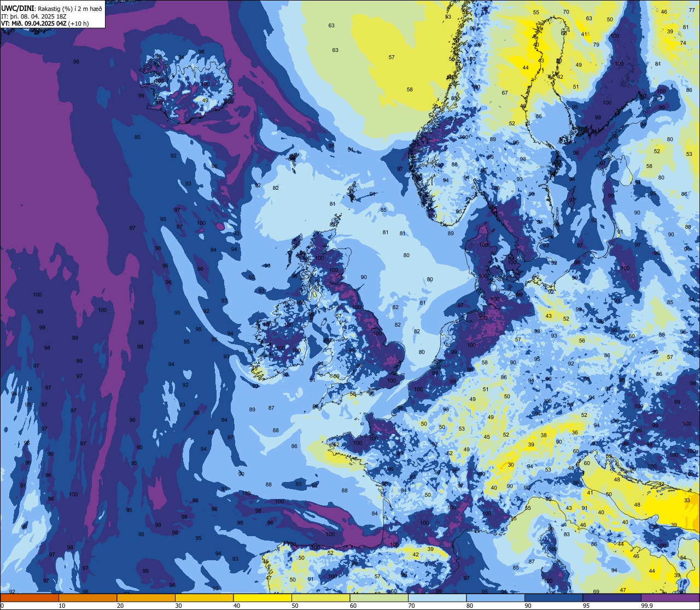The width and height of the screenshot is (700, 610).
Task: Click the 30–40% amber legend swatch
Action: [204, 597]
